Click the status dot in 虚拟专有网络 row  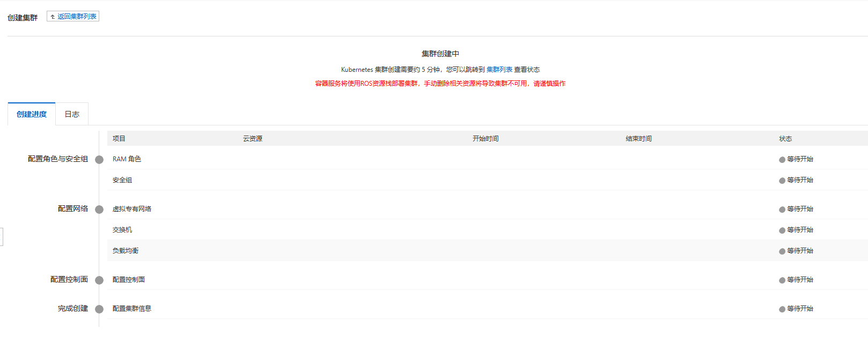coord(782,210)
